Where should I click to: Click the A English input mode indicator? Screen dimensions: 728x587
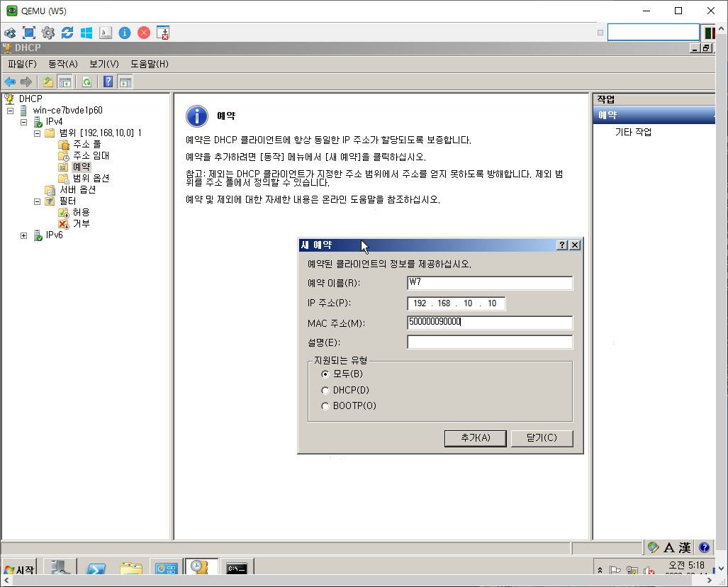click(668, 548)
